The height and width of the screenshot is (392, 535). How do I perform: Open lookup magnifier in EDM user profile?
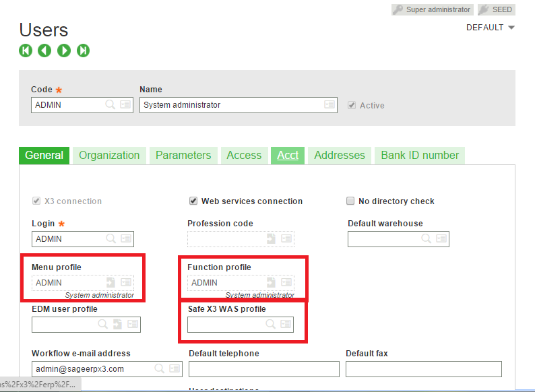pyautogui.click(x=102, y=324)
